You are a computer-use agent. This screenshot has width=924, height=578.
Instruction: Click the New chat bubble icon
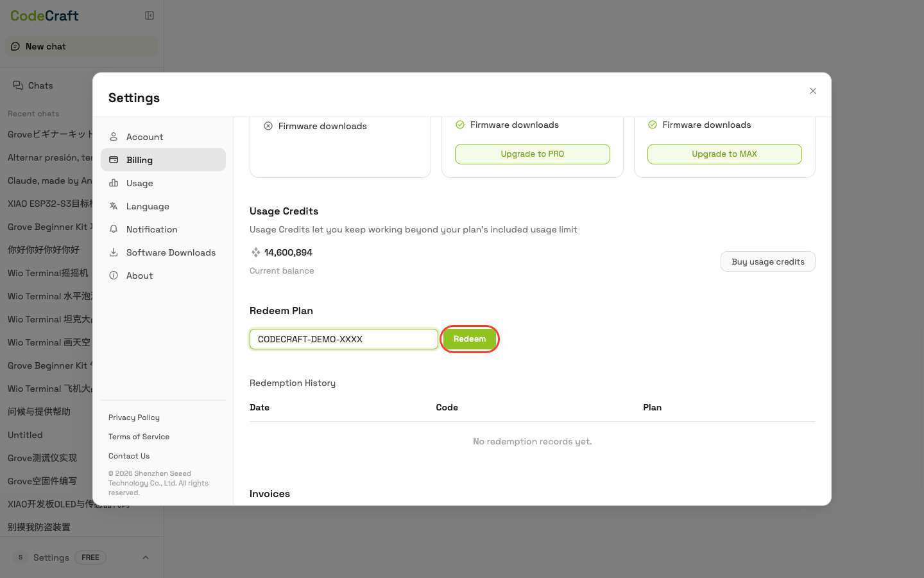point(15,46)
